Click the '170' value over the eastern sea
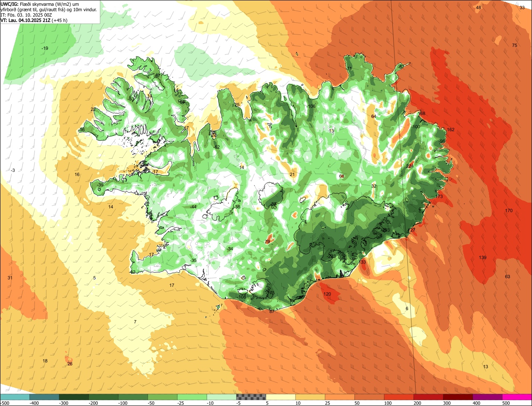This screenshot has height=406, width=532. tap(509, 211)
